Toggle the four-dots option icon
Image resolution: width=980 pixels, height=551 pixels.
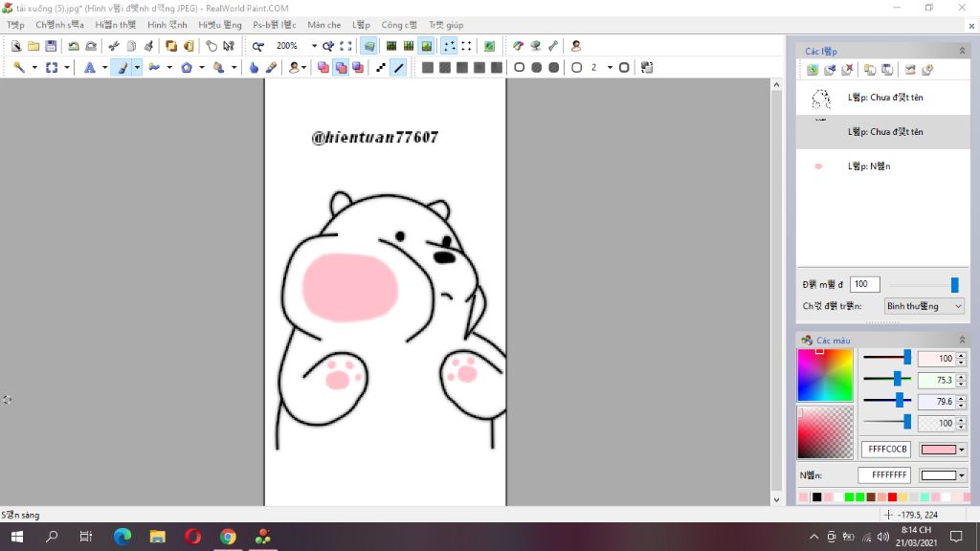(466, 46)
